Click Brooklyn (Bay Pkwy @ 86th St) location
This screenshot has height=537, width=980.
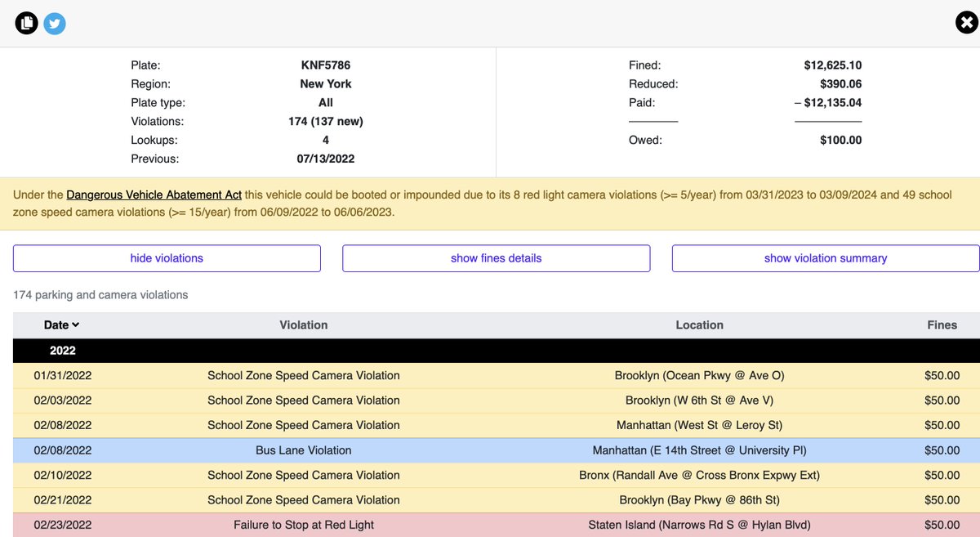[700, 500]
